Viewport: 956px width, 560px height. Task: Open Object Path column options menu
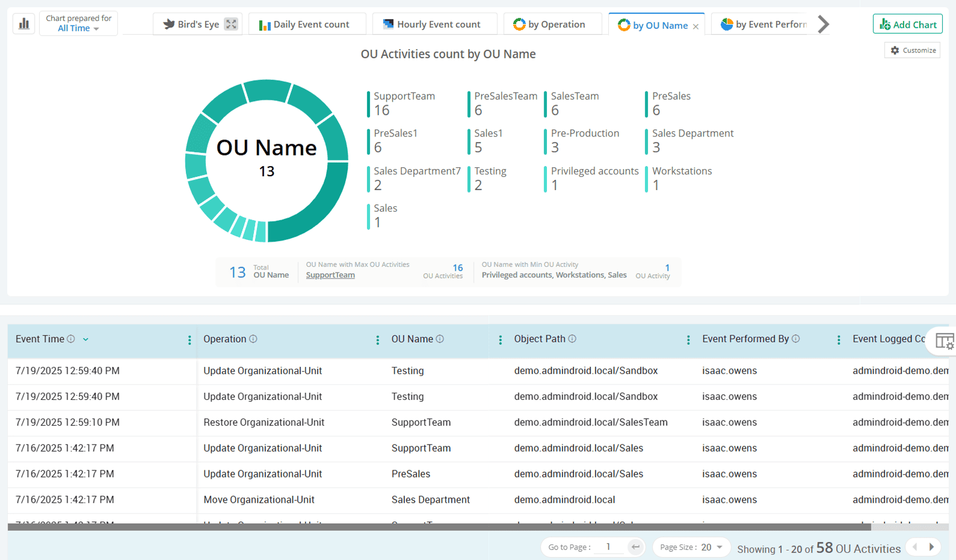coord(688,340)
